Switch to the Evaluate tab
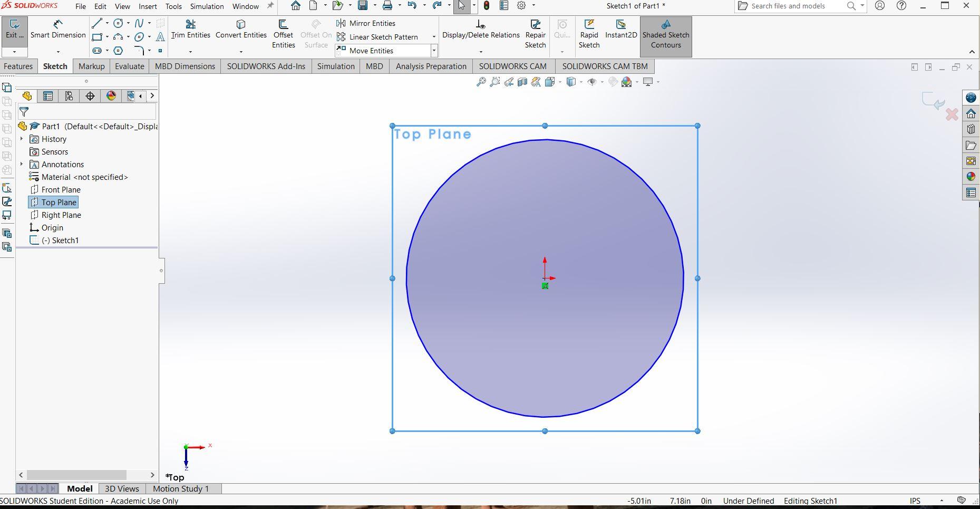980x509 pixels. tap(130, 66)
